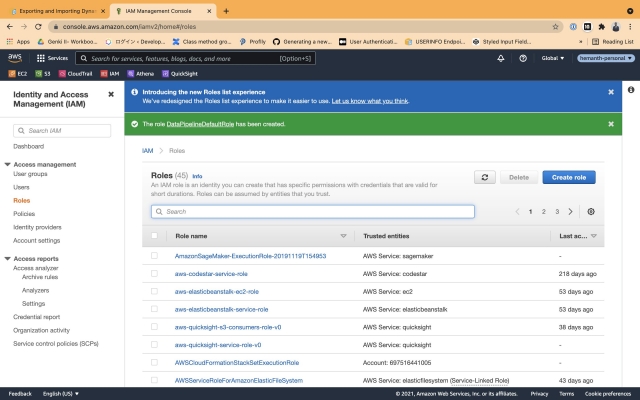The width and height of the screenshot is (640, 400).
Task: Close the IAM navigation sidebar
Action: pyautogui.click(x=111, y=94)
